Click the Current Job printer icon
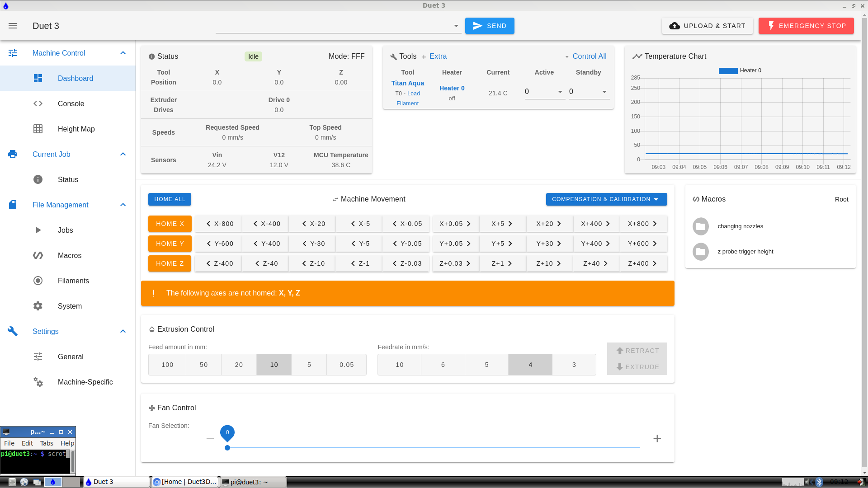Viewport: 868px width, 488px height. 13,154
